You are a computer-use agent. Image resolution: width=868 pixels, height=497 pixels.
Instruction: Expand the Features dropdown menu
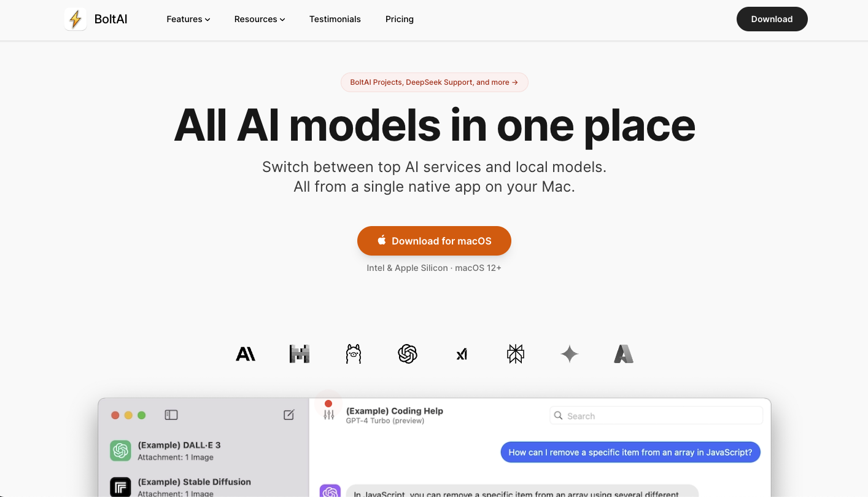[x=188, y=19]
